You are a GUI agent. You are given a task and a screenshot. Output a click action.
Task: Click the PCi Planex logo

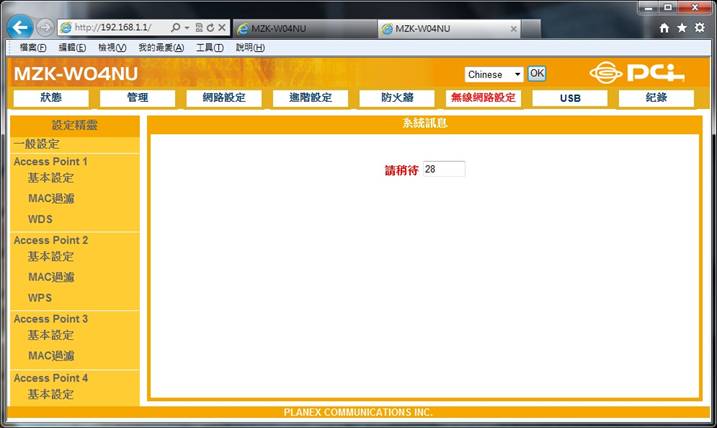point(637,73)
